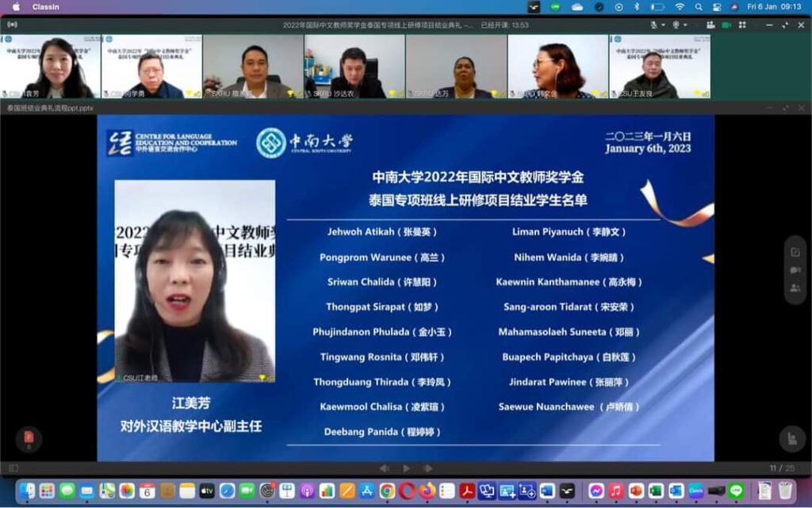
Task: Open the Wi-Fi menu in the menu bar
Action: click(680, 6)
